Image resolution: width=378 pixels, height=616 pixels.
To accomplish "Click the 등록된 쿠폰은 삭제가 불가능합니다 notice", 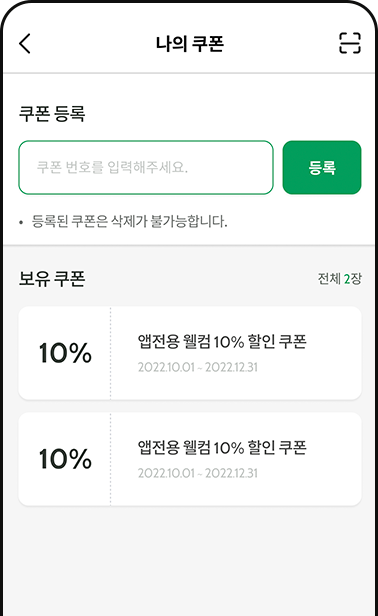I will [x=129, y=221].
